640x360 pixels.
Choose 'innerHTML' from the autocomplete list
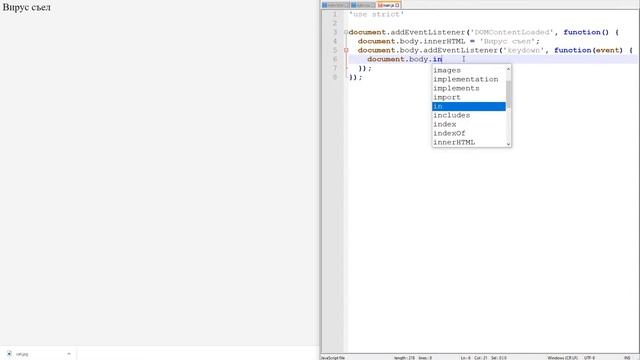coord(469,142)
